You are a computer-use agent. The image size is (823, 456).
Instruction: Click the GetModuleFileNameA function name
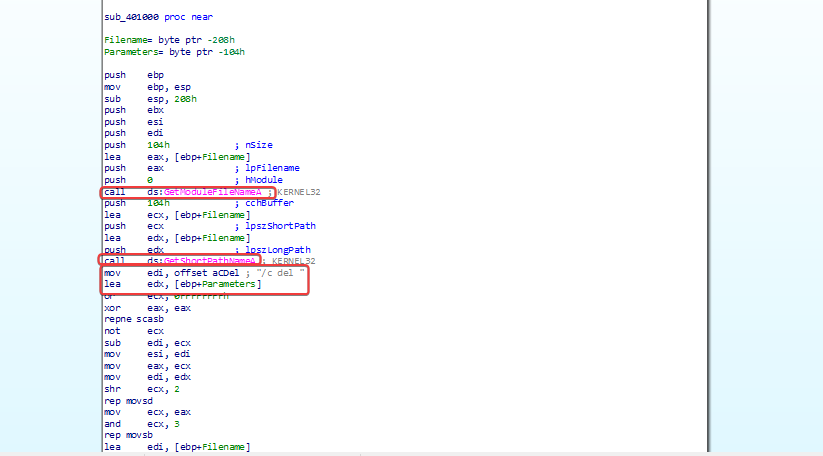point(213,192)
